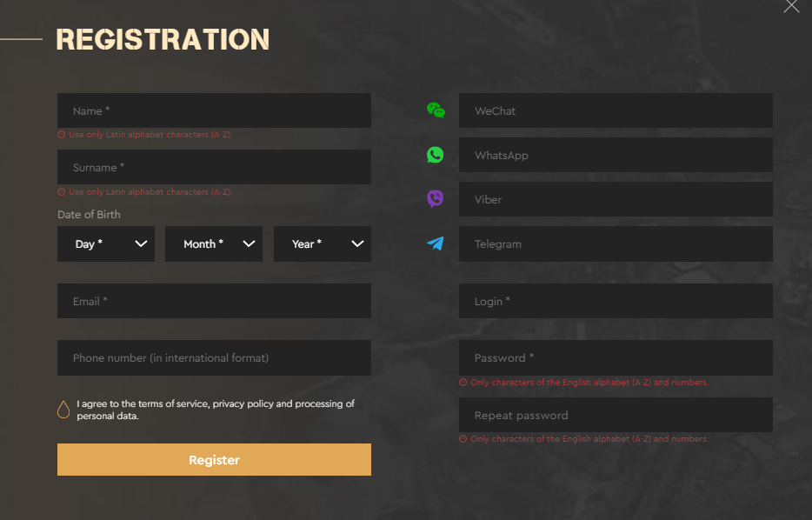Click the Viber logo icon
Screen dimensions: 812x520
pyautogui.click(x=435, y=199)
